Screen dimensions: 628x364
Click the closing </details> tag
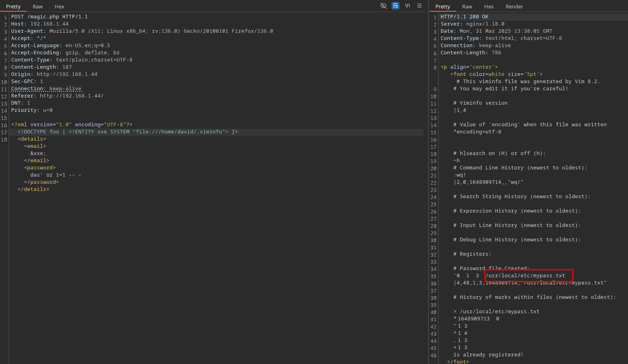[x=34, y=189]
